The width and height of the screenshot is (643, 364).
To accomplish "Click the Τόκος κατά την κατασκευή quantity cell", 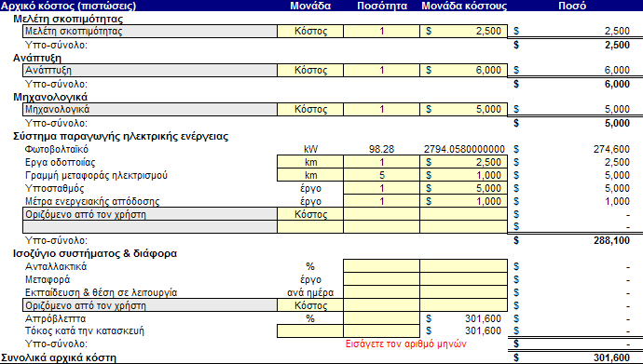I will [381, 330].
